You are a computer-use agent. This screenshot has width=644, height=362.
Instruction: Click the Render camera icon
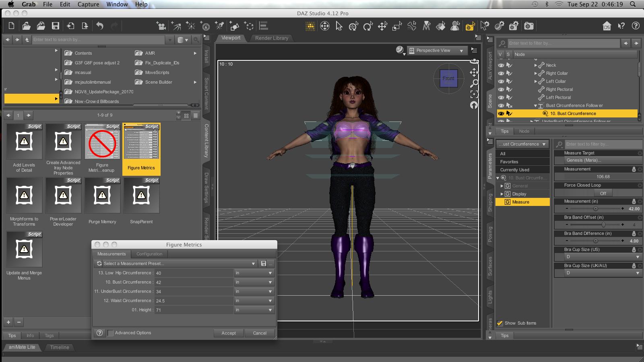pyautogui.click(x=529, y=26)
